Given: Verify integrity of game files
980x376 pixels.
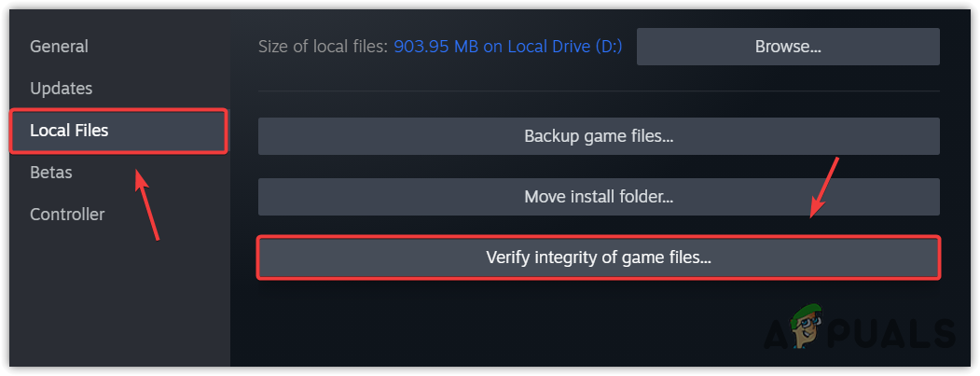Looking at the screenshot, I should (x=599, y=258).
